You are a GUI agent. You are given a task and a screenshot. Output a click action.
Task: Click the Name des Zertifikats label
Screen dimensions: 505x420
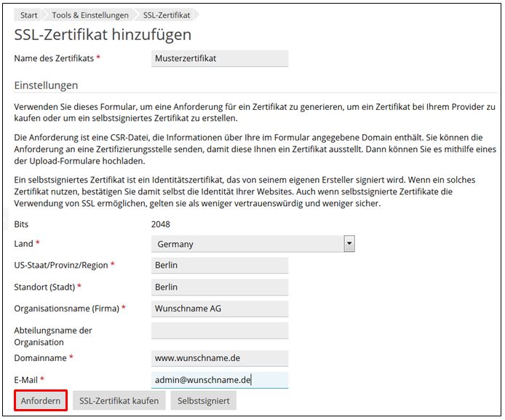click(54, 58)
